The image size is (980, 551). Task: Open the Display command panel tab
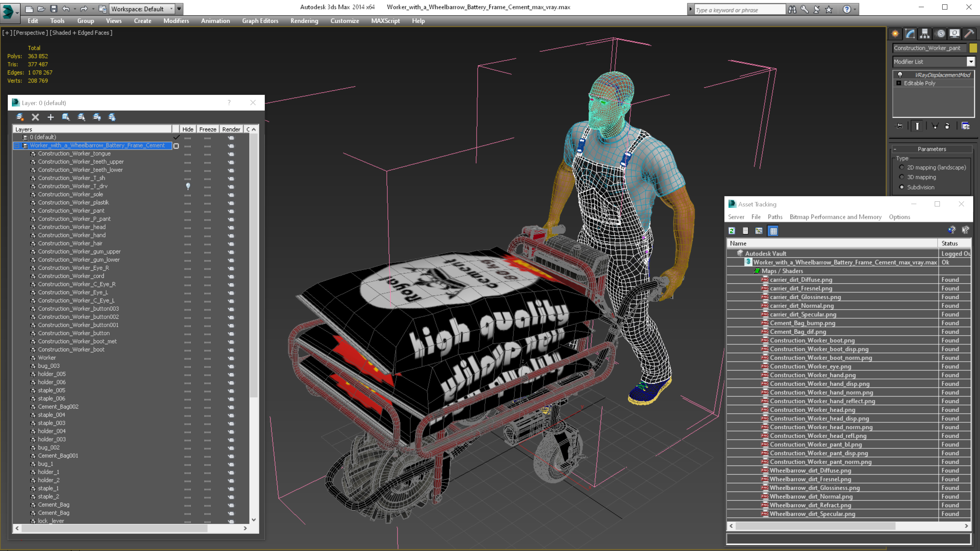[954, 34]
